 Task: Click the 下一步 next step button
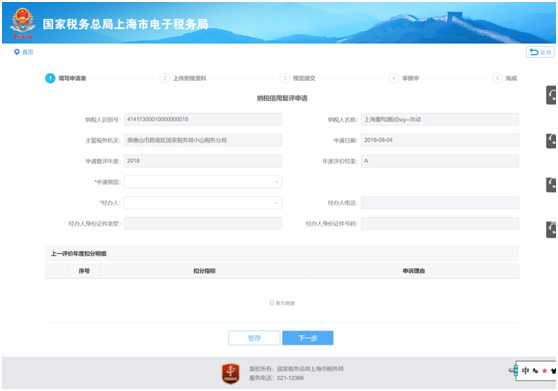tap(308, 338)
